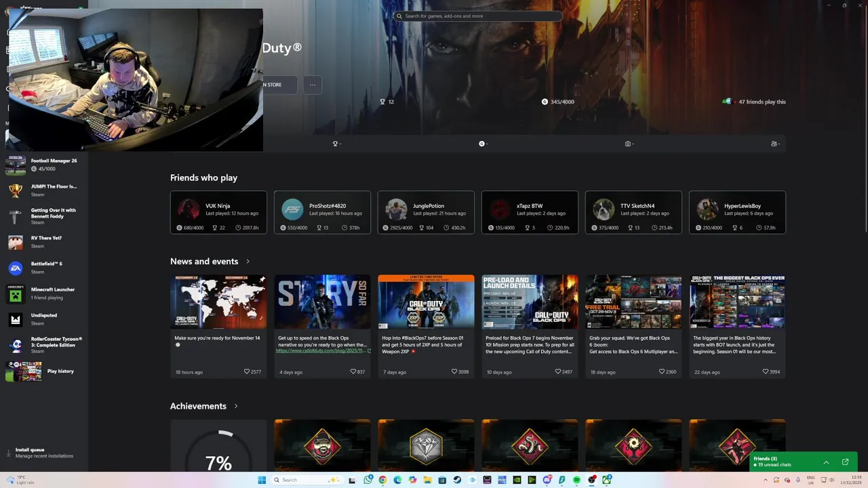Open Play history in sidebar
The image size is (868, 488).
click(x=44, y=371)
